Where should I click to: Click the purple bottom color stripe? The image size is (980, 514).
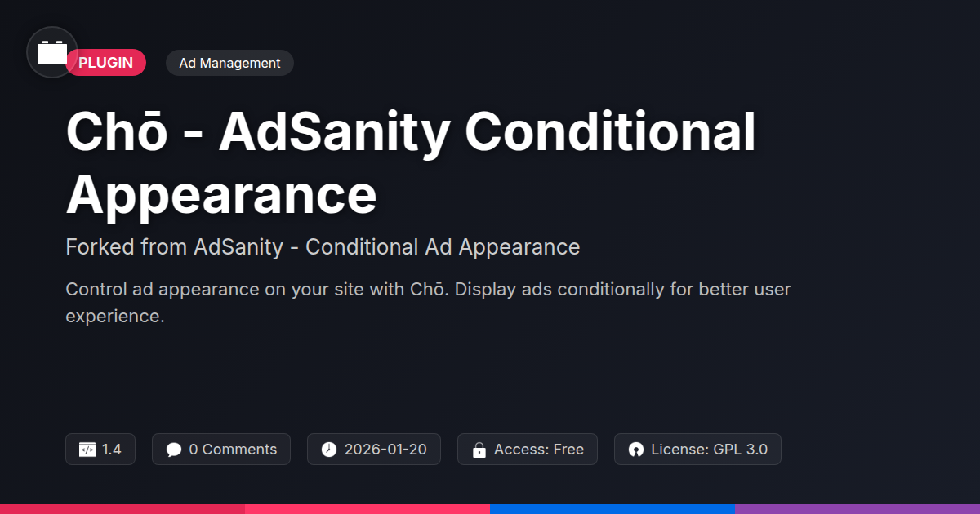point(857,508)
